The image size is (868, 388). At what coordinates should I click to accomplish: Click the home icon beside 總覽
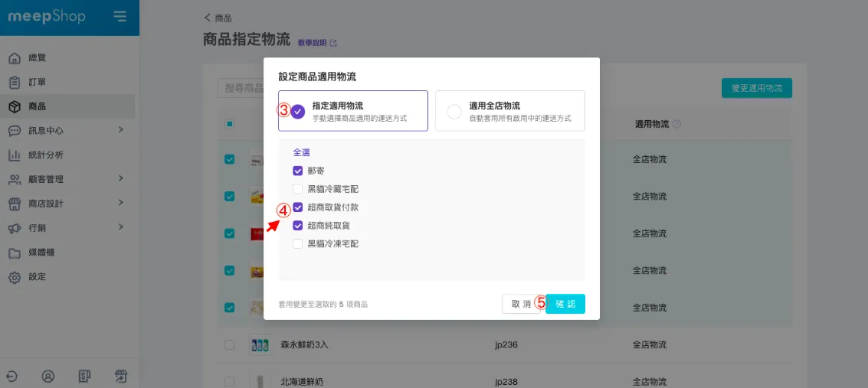click(15, 58)
